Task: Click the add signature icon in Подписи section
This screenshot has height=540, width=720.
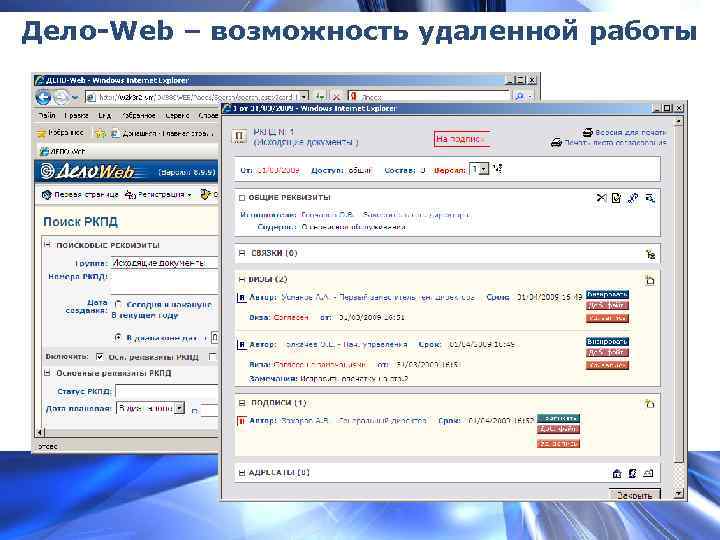Action: point(649,404)
